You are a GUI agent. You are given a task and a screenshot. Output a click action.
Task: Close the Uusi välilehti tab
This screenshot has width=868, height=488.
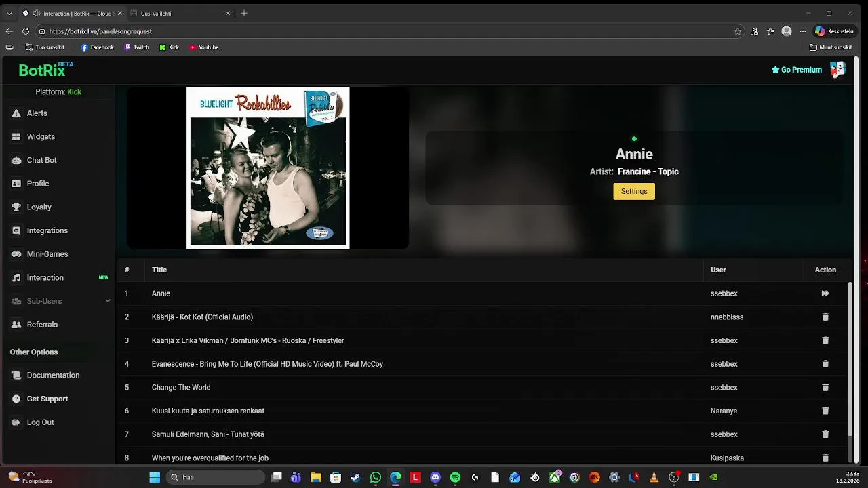coord(228,13)
